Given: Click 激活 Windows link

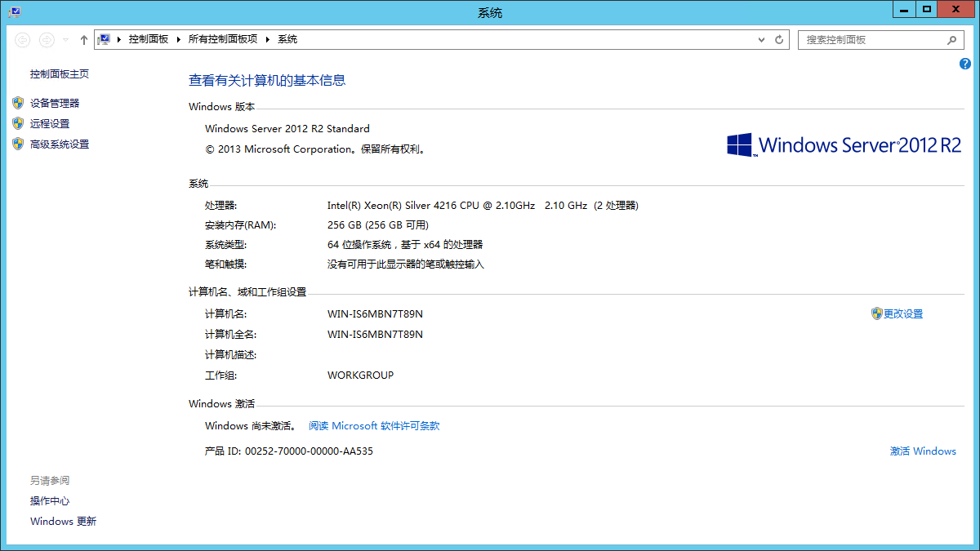Looking at the screenshot, I should coord(923,451).
